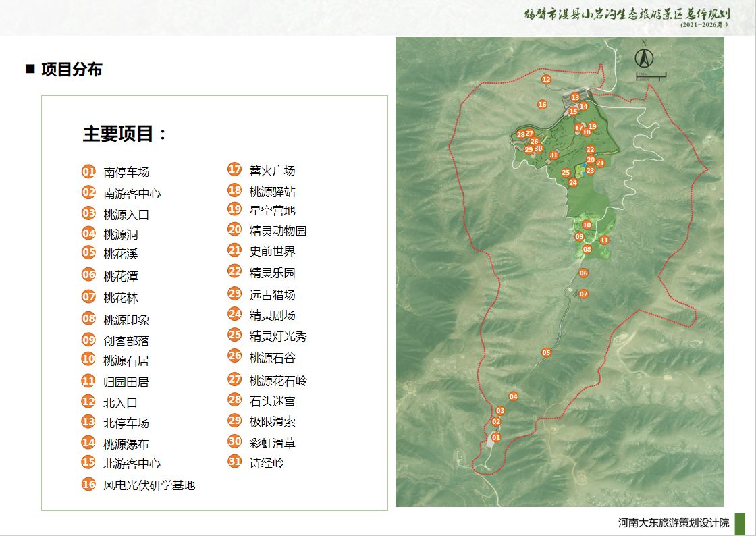Screen dimensions: 756x536
Task: Select map marker 01 on the satellite map
Action: [495, 437]
